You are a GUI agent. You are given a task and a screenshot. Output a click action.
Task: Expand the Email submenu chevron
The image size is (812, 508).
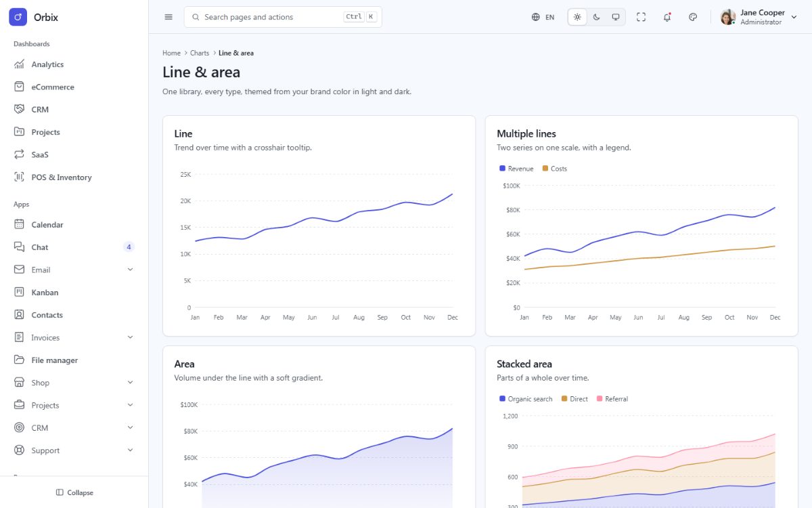[x=130, y=270]
